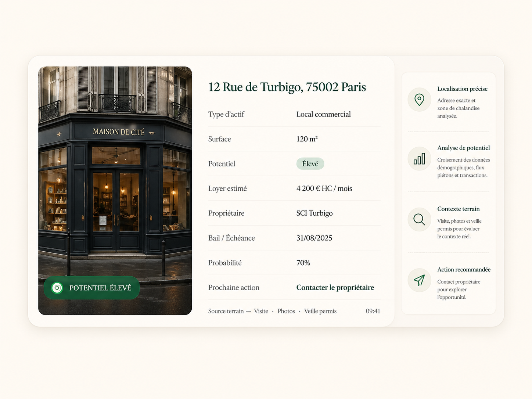Click the Contexte terrain heading
Screen dimensions: 532x399
click(x=459, y=209)
